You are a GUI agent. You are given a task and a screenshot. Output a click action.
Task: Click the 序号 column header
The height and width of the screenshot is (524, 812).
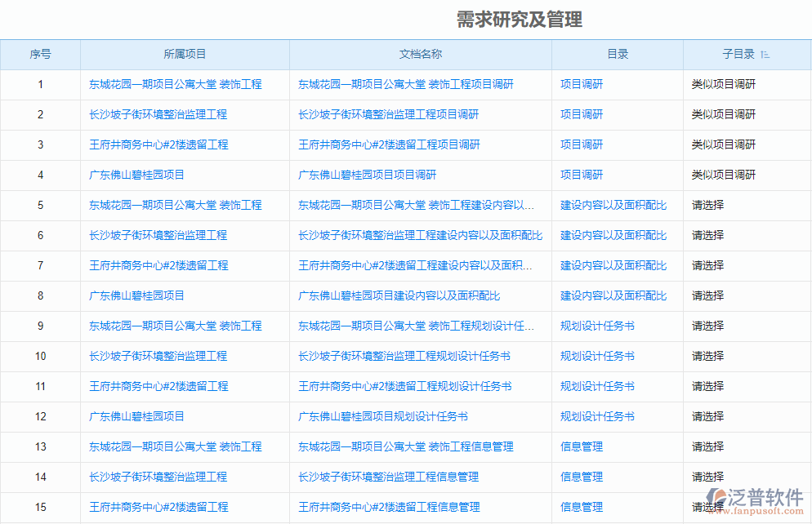40,54
